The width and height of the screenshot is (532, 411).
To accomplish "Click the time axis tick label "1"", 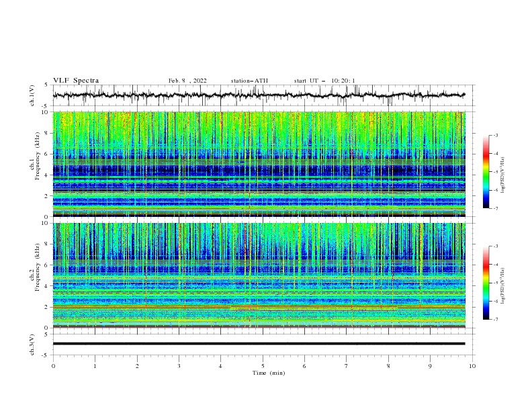I will (95, 366).
